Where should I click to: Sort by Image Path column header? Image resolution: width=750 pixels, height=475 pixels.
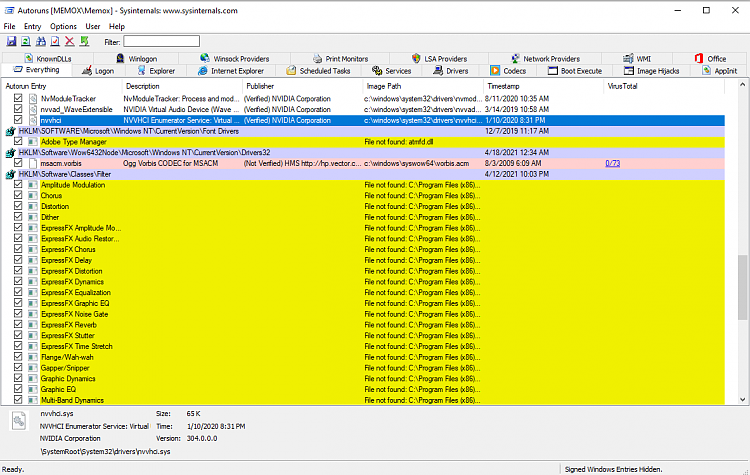(x=423, y=86)
